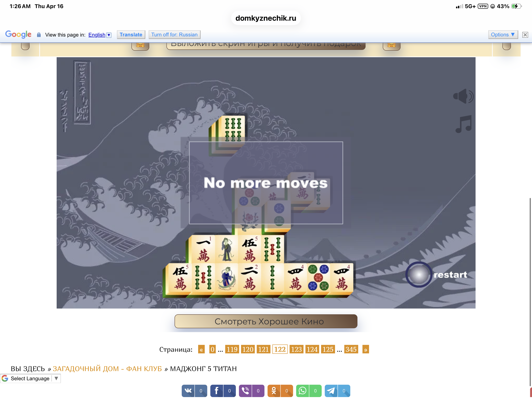Viewport: 532px width, 399px height.
Task: Share the page via Telegram icon
Action: pyautogui.click(x=331, y=390)
